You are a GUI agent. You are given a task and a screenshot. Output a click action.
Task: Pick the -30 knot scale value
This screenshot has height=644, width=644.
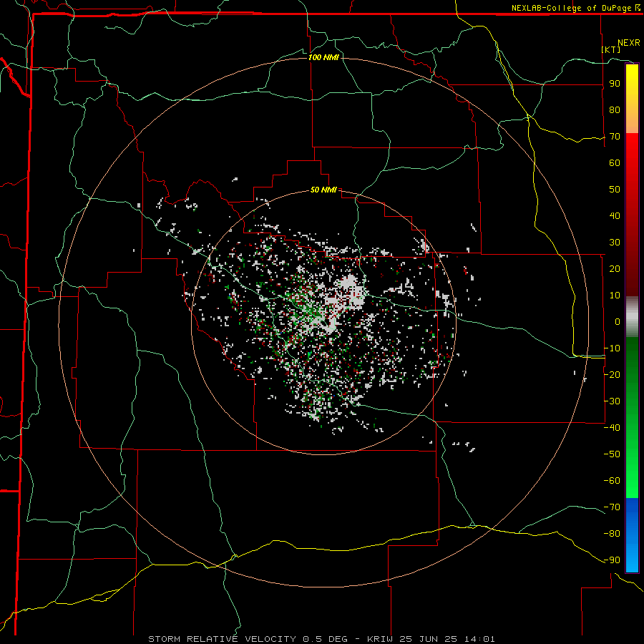(612, 401)
